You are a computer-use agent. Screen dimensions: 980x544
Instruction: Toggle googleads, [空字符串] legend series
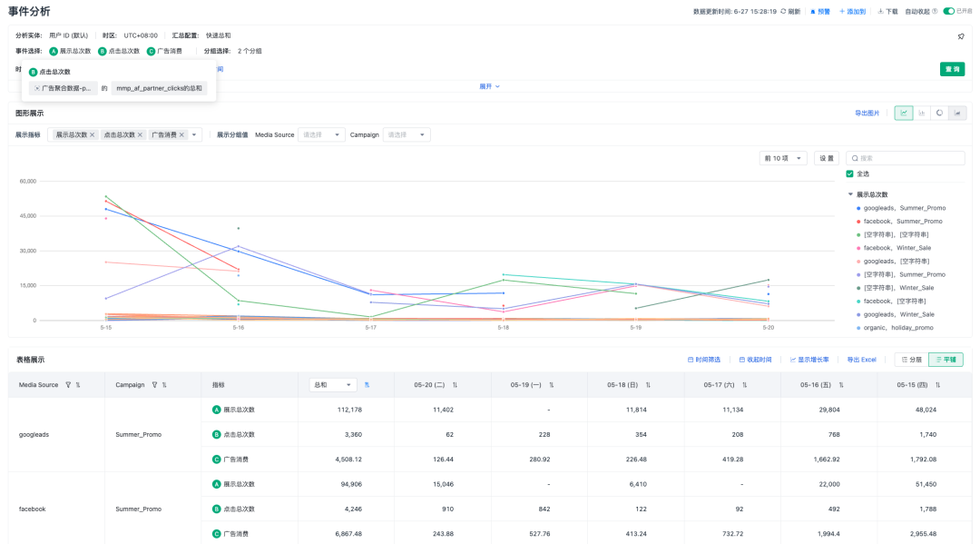click(893, 262)
